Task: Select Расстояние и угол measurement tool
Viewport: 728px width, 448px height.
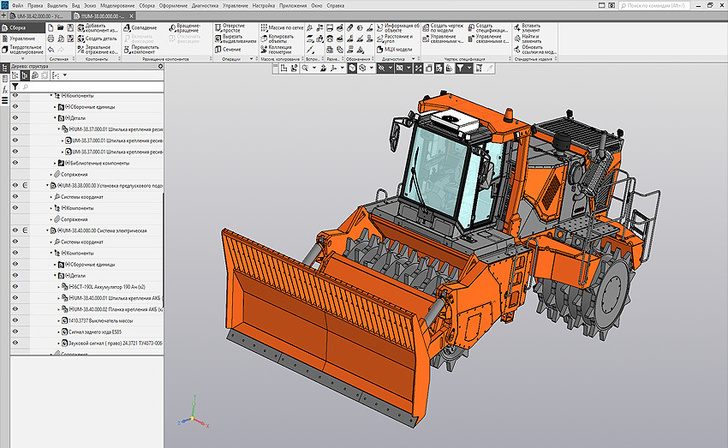Action: [x=395, y=39]
